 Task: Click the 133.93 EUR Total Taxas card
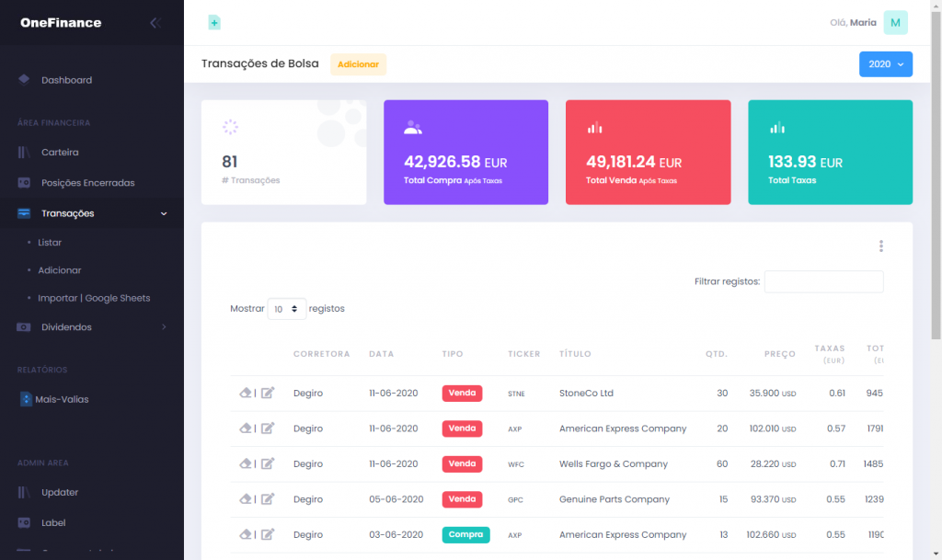(831, 153)
